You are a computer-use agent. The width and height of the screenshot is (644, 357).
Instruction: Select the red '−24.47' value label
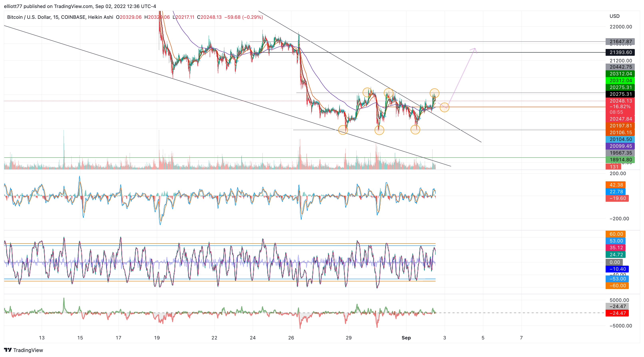pos(617,313)
